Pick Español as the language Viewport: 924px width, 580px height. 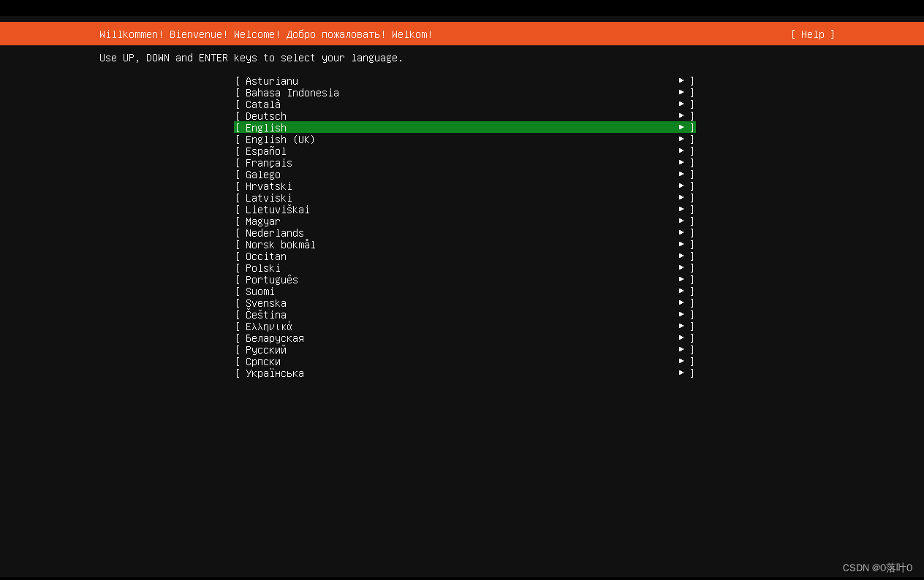(464, 151)
